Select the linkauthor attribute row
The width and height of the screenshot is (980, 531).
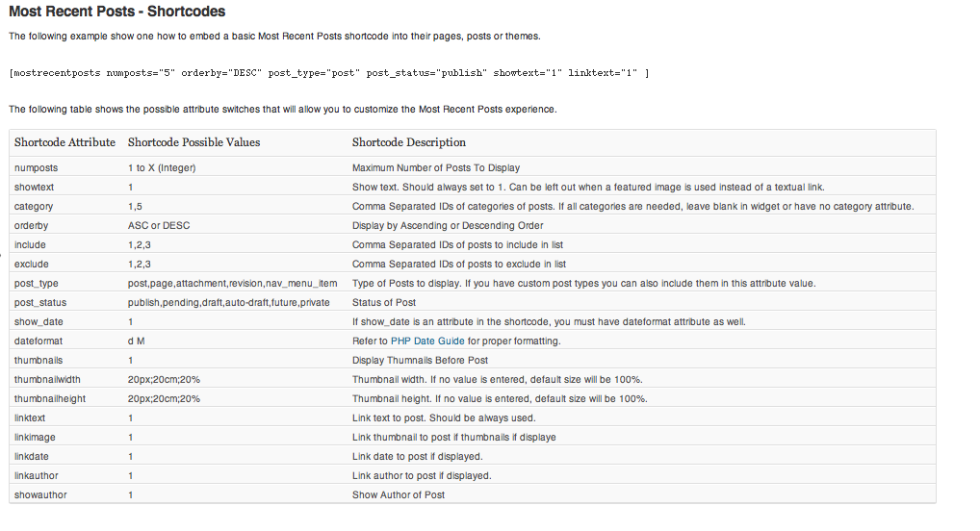point(473,476)
